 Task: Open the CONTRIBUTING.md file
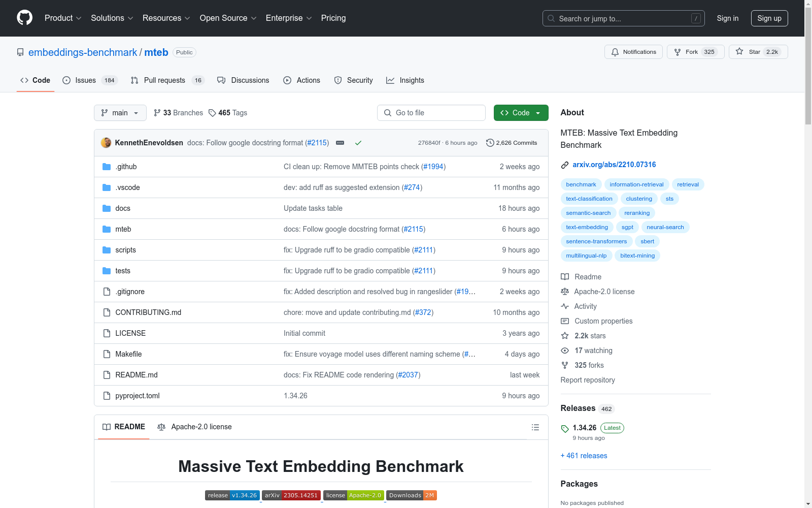click(x=148, y=312)
